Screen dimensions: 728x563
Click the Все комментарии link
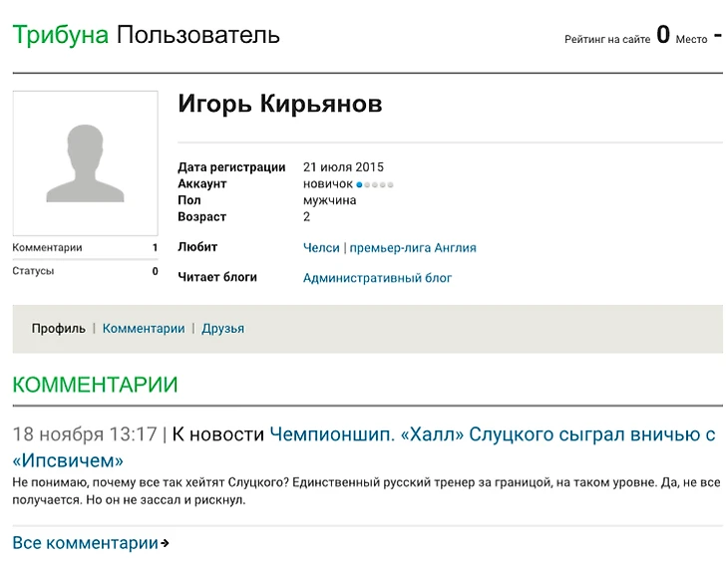coord(85,543)
